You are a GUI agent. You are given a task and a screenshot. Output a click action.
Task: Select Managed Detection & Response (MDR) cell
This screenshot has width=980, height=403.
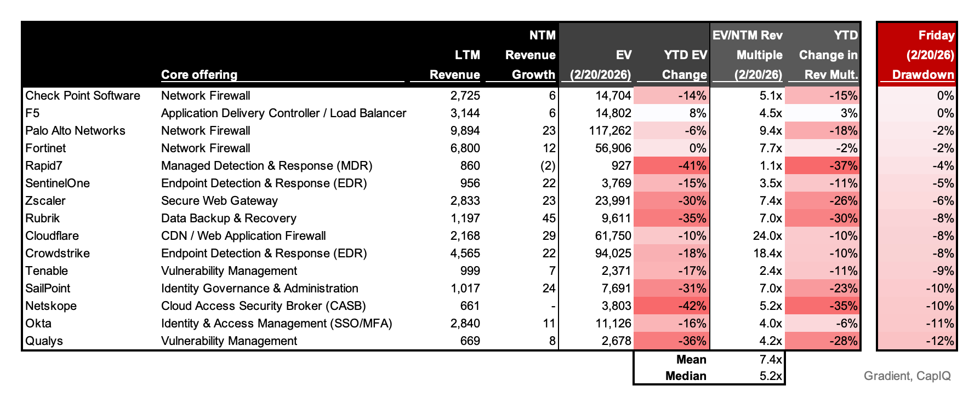click(x=266, y=165)
